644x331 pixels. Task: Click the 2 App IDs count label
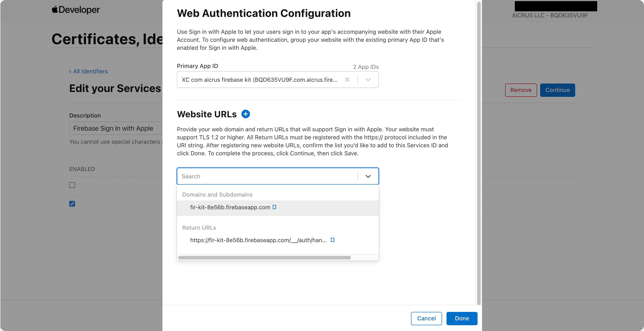(x=366, y=67)
